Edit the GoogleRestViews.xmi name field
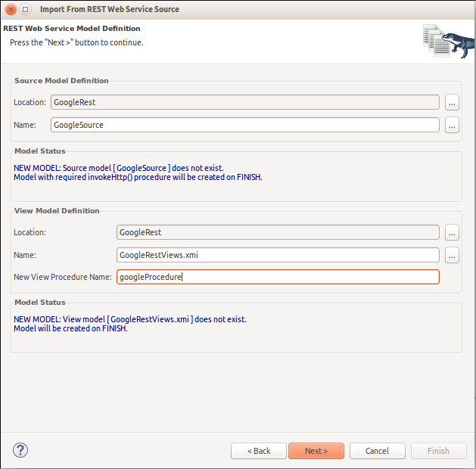 [x=278, y=255]
